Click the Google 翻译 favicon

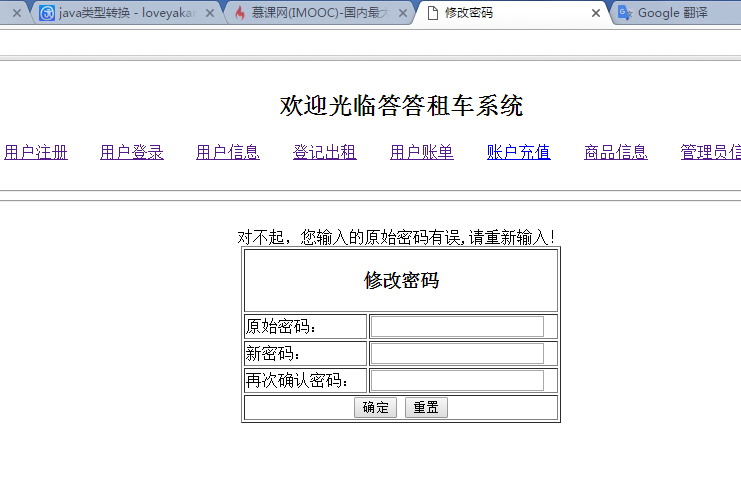(625, 13)
